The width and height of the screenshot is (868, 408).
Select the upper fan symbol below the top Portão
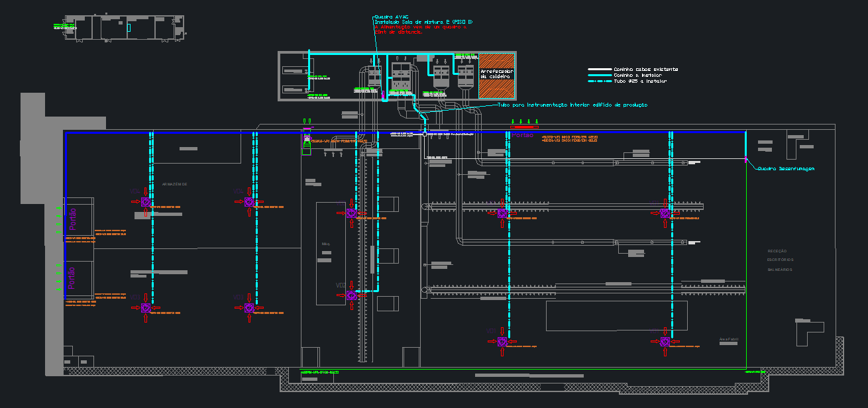click(x=502, y=213)
